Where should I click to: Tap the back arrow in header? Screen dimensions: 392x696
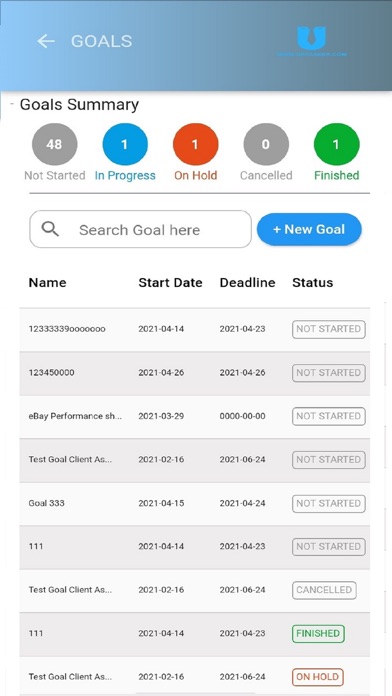[46, 41]
